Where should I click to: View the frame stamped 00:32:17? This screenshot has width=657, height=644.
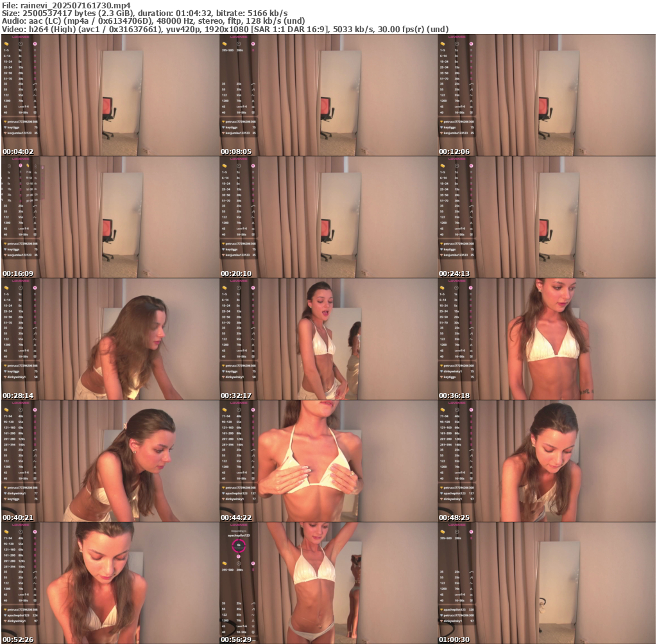(x=328, y=339)
